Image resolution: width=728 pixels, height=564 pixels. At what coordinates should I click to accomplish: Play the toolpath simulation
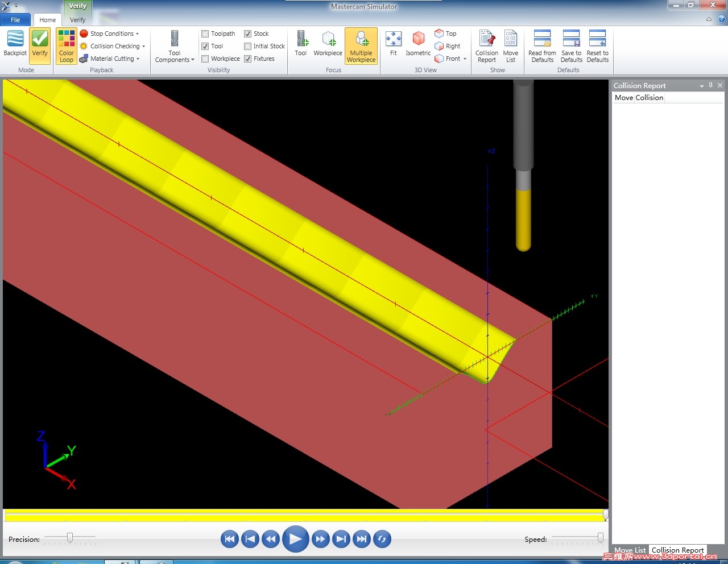click(x=295, y=539)
